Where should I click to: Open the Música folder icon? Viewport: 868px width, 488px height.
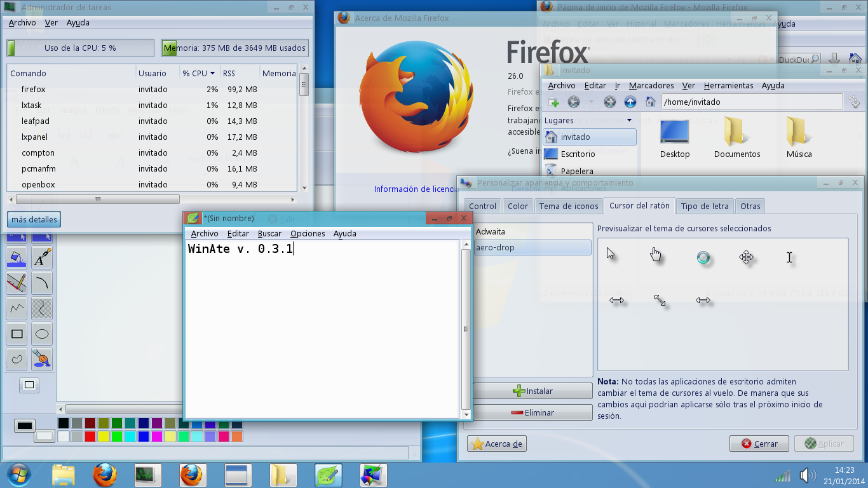click(x=799, y=137)
